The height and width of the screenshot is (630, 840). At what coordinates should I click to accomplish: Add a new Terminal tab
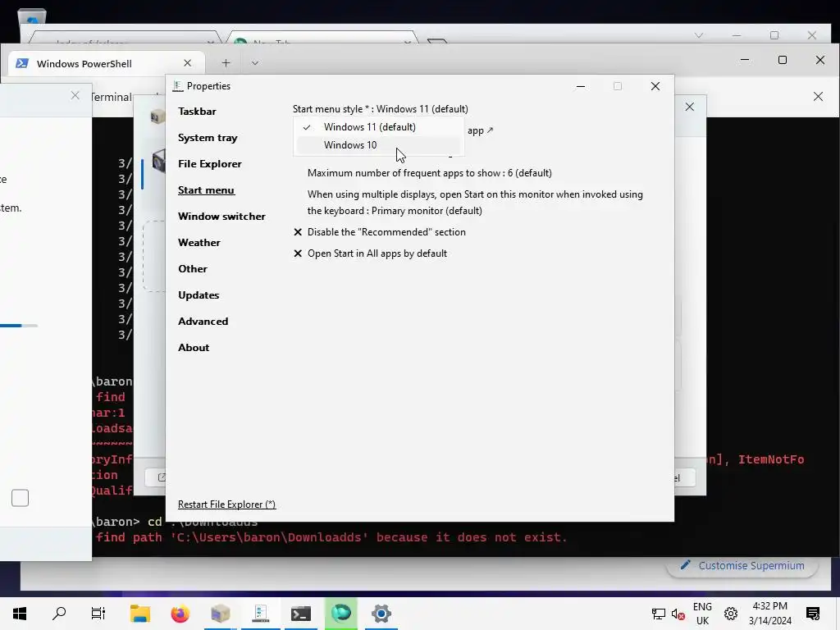(x=226, y=63)
